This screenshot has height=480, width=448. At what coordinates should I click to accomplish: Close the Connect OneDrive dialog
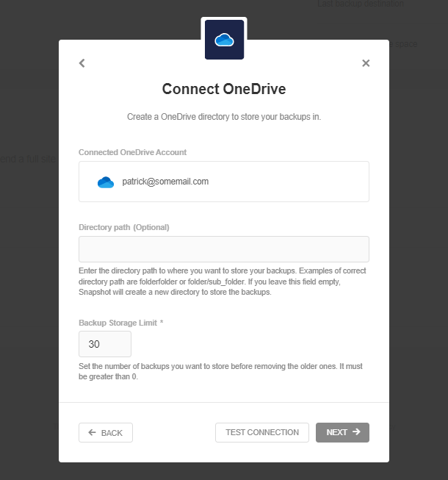click(x=366, y=63)
